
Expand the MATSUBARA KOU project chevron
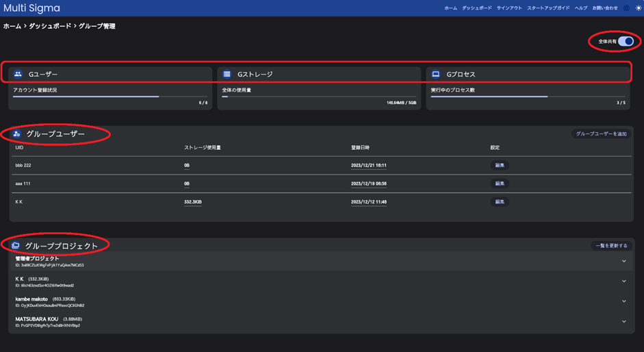(x=623, y=321)
